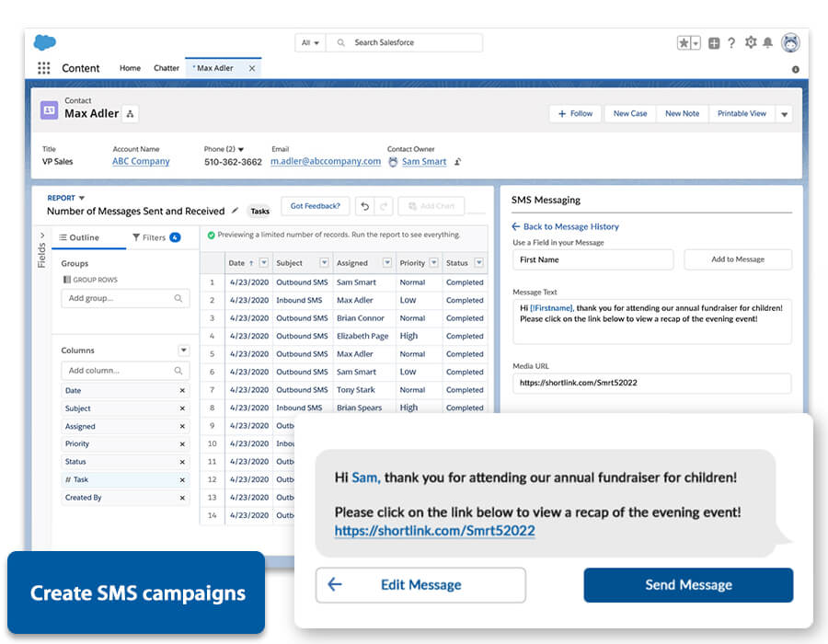Click the m.adler@abccompany.com email link
Screen dimensions: 828x644
point(326,162)
